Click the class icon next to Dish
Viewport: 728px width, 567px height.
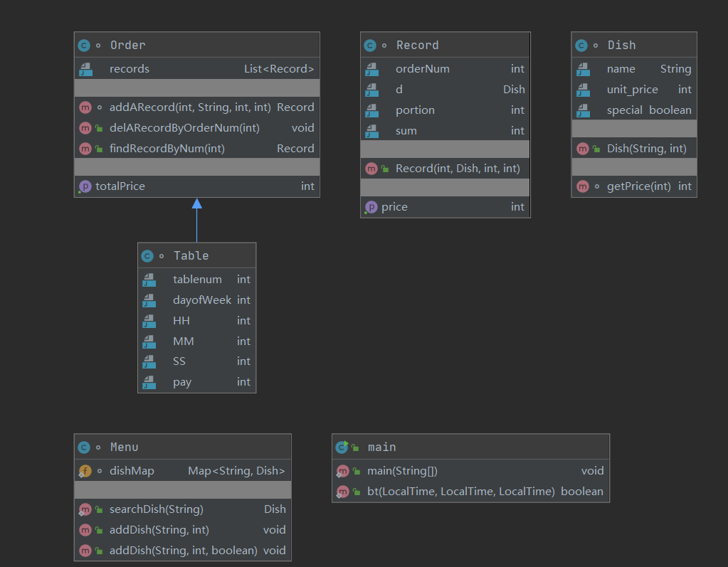(x=581, y=46)
